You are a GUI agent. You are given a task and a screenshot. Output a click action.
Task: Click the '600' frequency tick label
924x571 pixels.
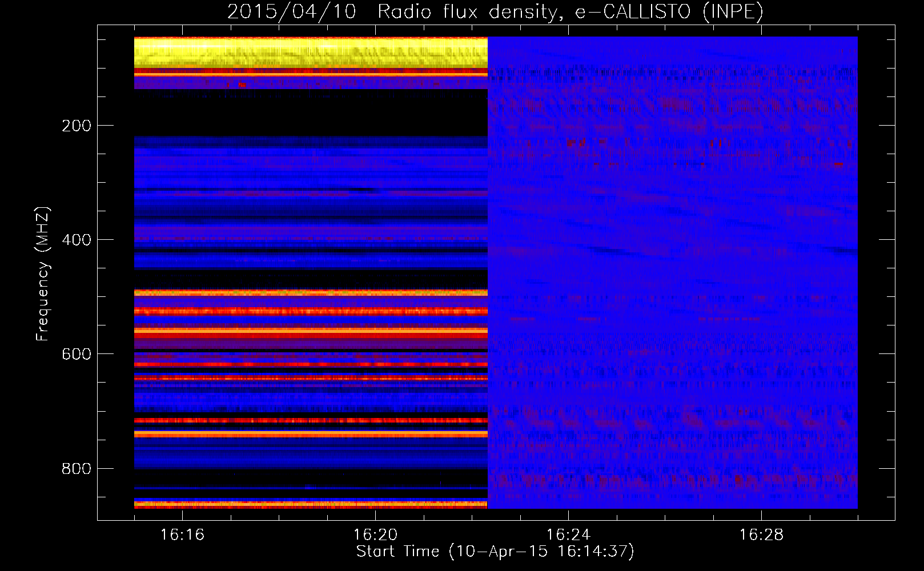point(77,354)
